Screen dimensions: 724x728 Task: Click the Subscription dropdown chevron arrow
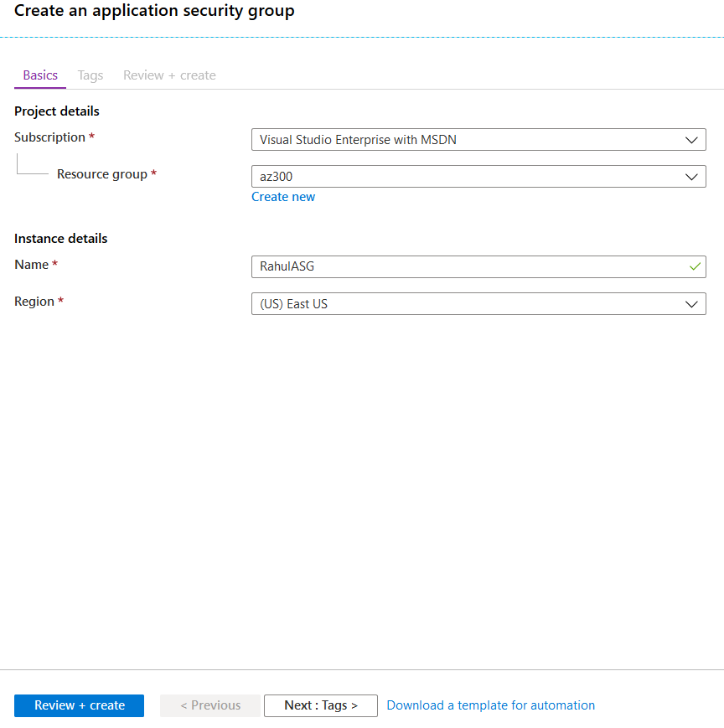coord(691,140)
